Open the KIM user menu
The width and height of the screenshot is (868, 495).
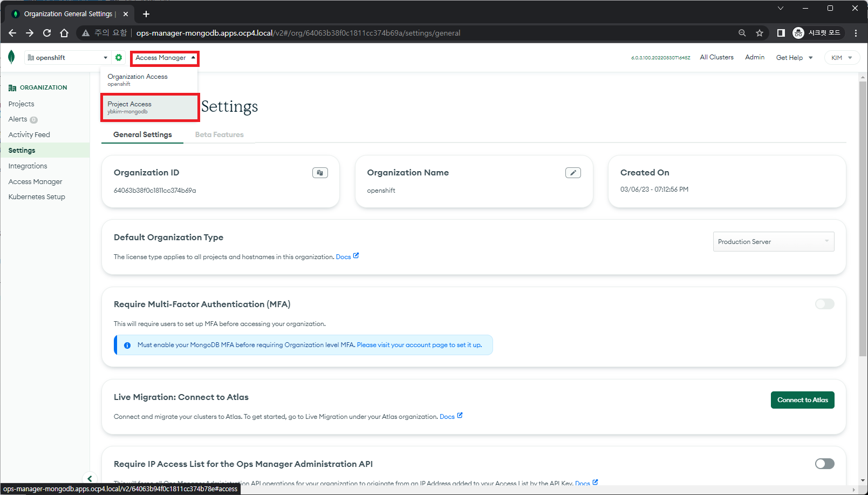(842, 58)
